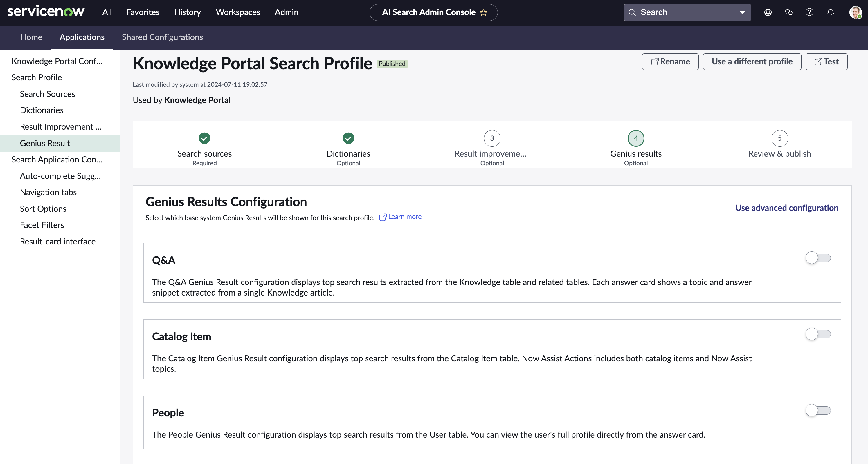Jump to step 5 Review & publish
The image size is (868, 464).
pos(779,138)
